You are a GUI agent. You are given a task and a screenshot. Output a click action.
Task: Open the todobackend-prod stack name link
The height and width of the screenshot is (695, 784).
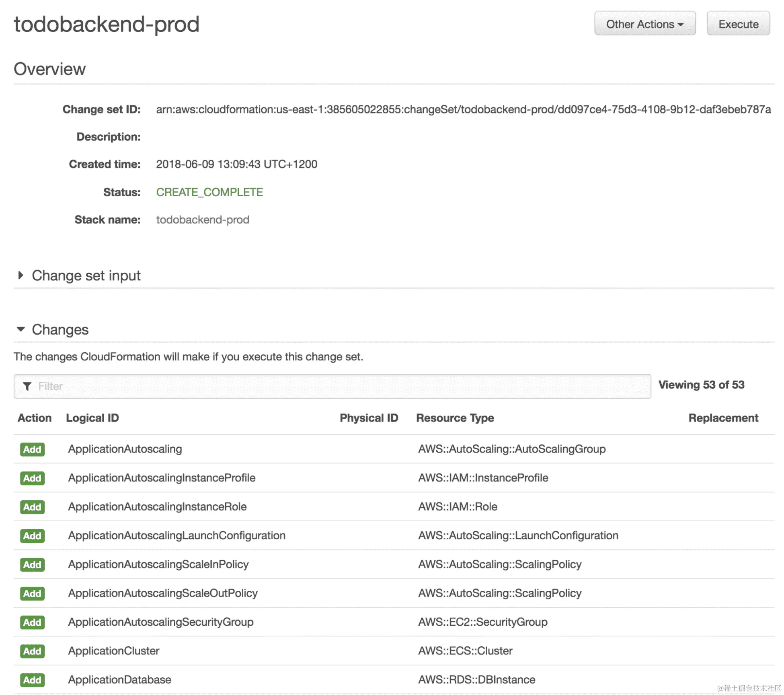coord(203,220)
